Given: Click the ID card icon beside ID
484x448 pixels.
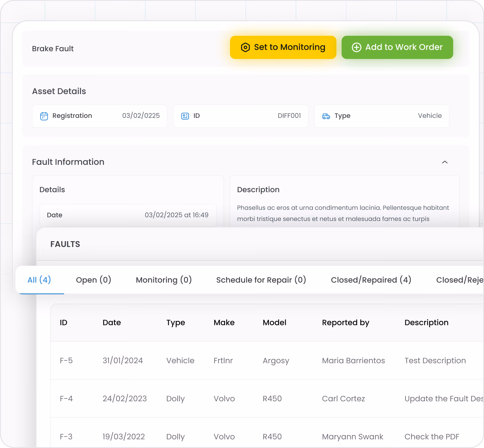Looking at the screenshot, I should pyautogui.click(x=185, y=116).
